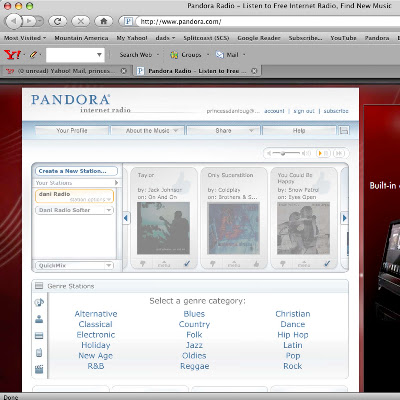Screen dimensions: 400x400
Task: Click the Pandora pause button
Action: click(x=327, y=153)
